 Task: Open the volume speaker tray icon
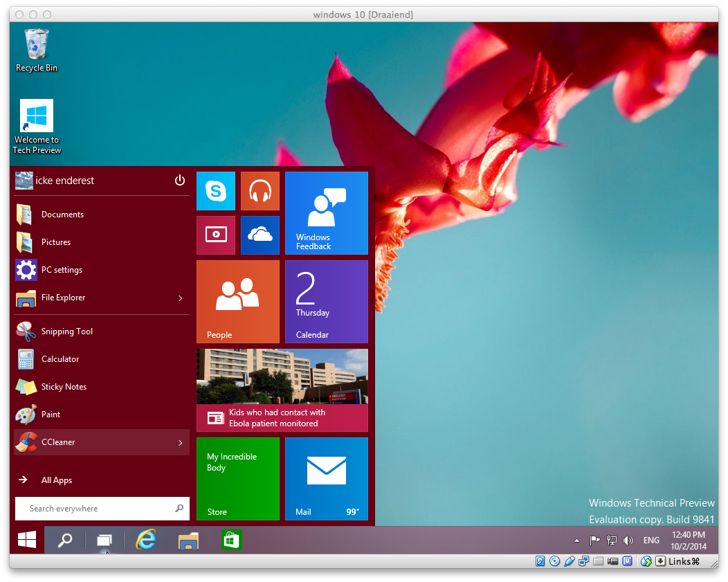pyautogui.click(x=628, y=540)
